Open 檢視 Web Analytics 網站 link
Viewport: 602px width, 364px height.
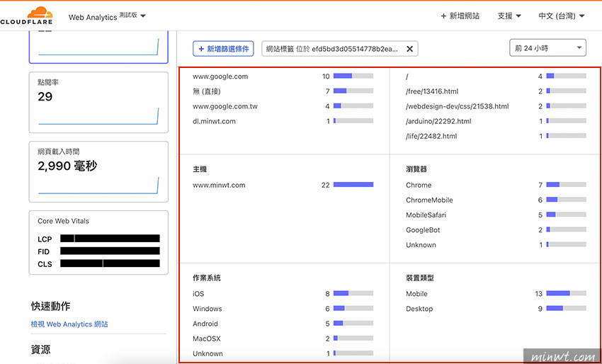69,324
